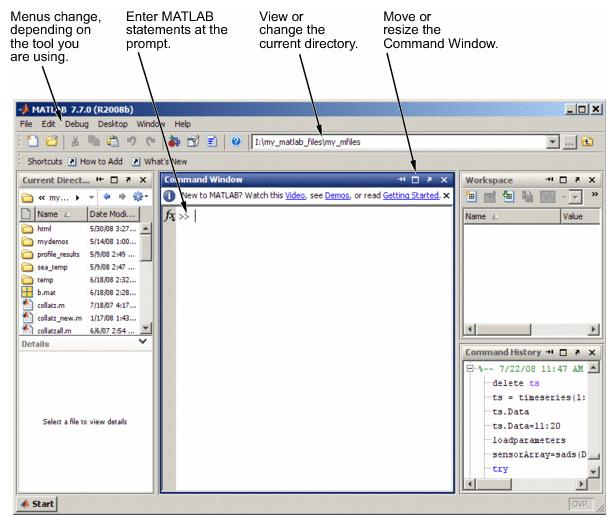The height and width of the screenshot is (518, 609).
Task: Click the Open file folder toolbar icon
Action: coord(52,142)
